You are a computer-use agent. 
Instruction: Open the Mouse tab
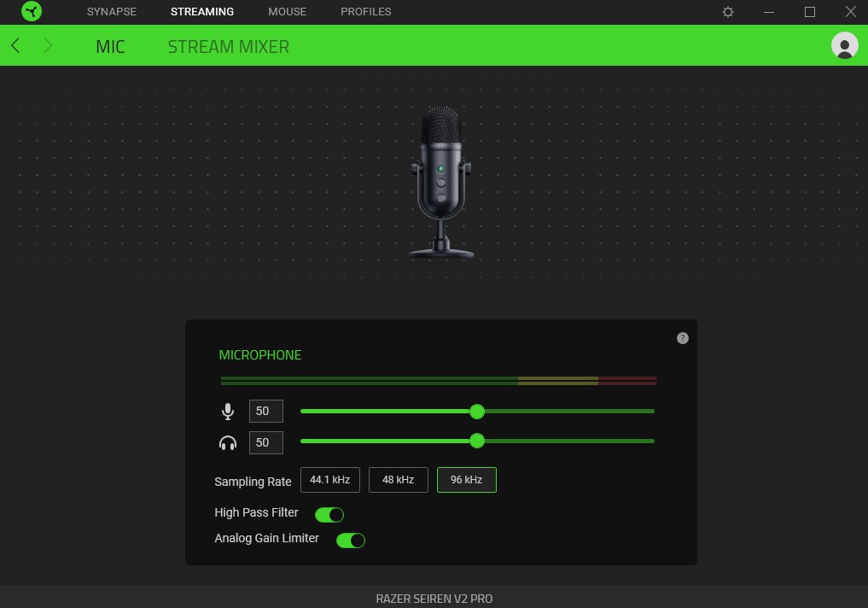pos(287,12)
